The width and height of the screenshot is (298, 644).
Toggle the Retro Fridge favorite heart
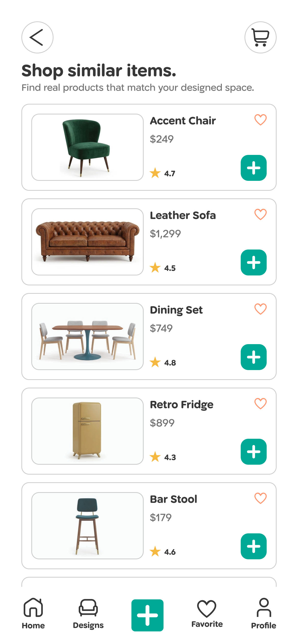coord(260,404)
